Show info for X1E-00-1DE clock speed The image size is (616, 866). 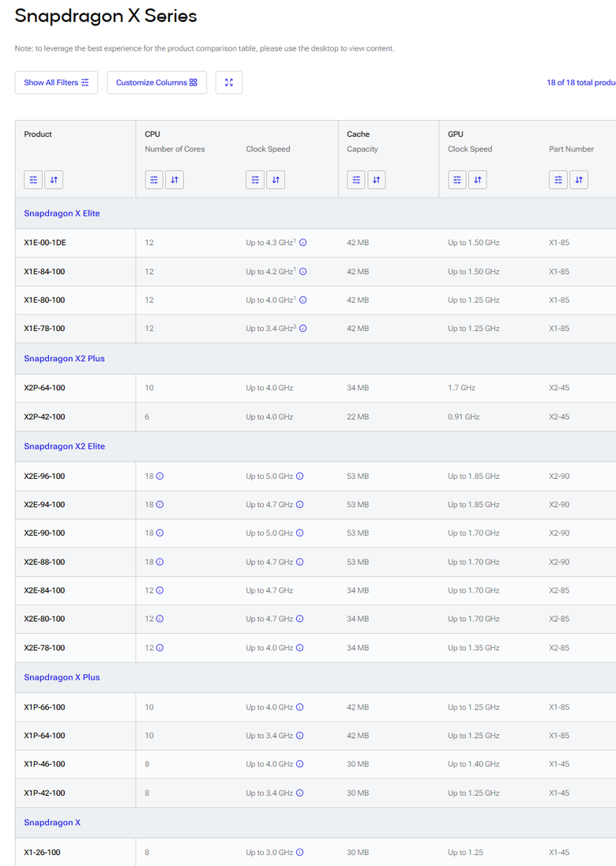[x=303, y=243]
